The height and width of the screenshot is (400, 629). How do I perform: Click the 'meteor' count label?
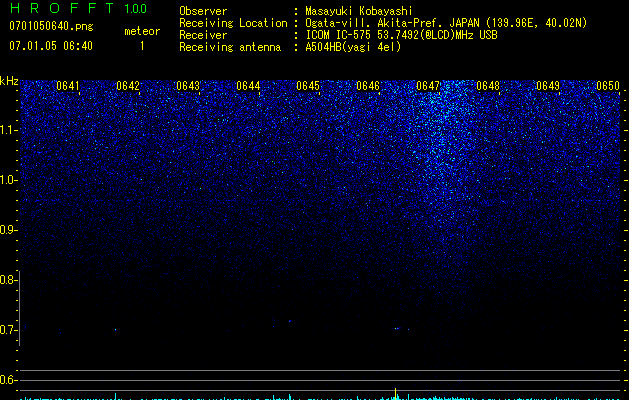coord(142,31)
